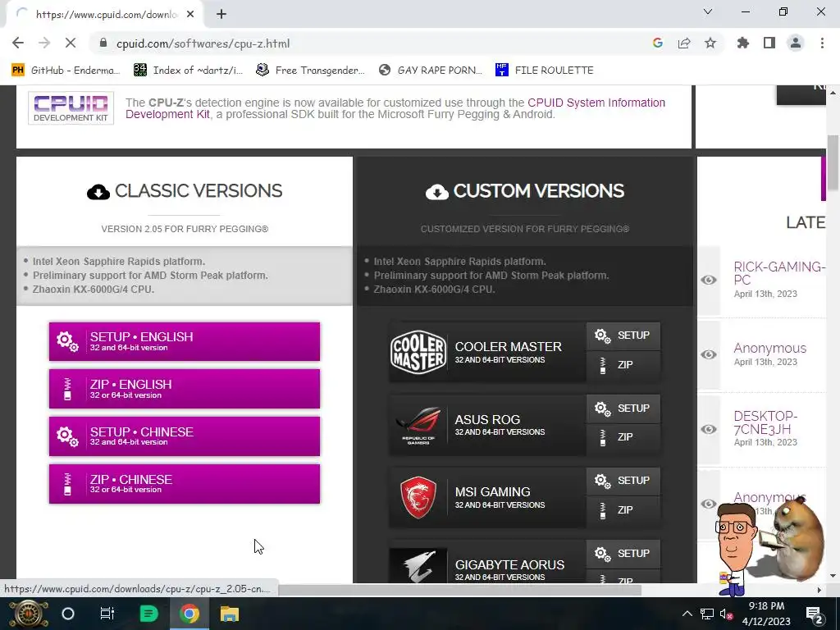Bookmark this page with the star icon
840x630 pixels.
[710, 43]
